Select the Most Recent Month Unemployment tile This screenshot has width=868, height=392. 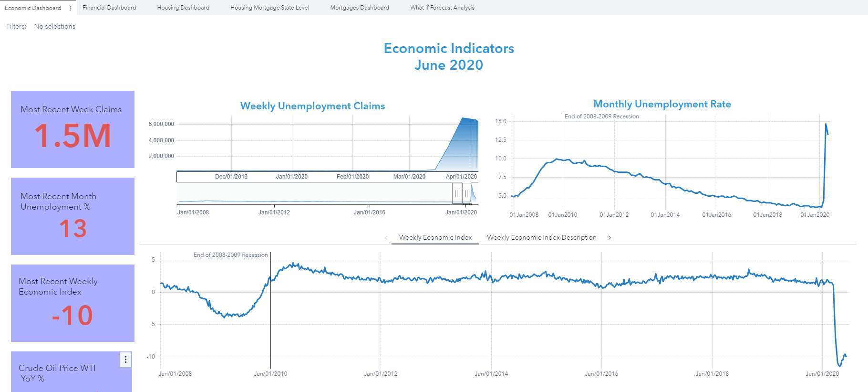pyautogui.click(x=72, y=216)
